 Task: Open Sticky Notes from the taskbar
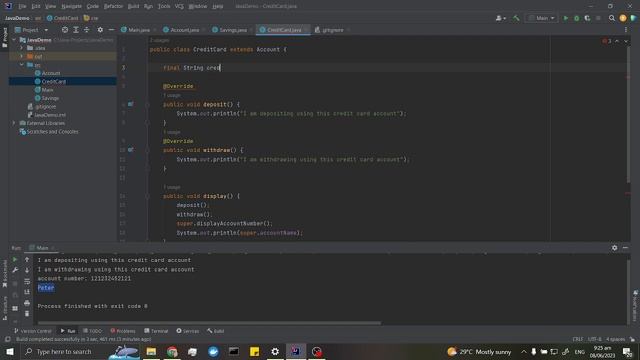(x=254, y=351)
